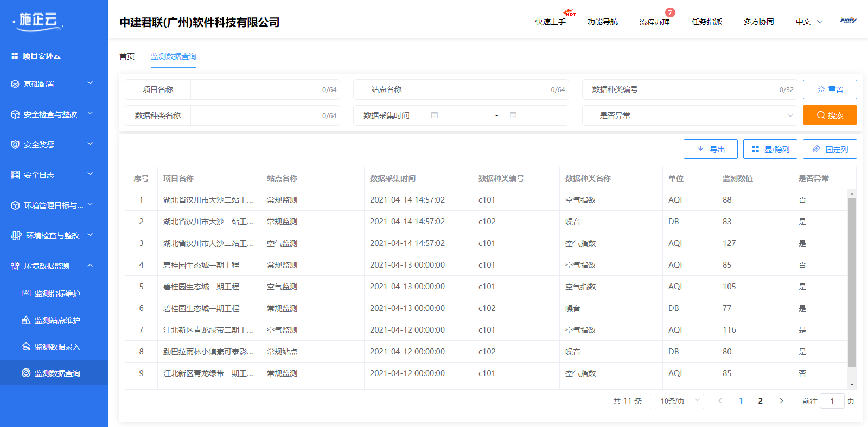Viewport: 868px width, 427px height.
Task: Click the 项目名称 search input field
Action: tap(255, 89)
